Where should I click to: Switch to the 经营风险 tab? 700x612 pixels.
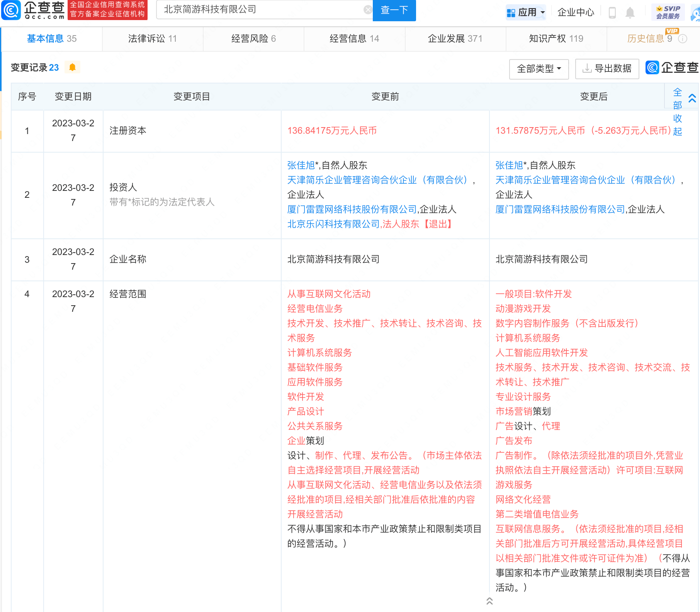coord(253,39)
